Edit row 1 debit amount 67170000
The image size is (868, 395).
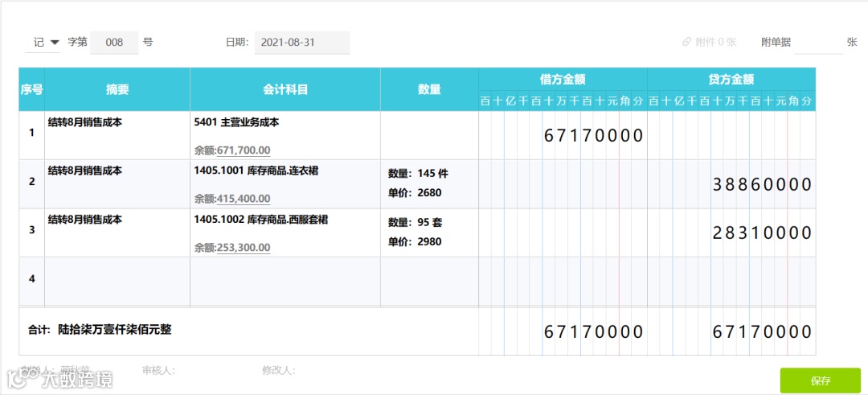[x=593, y=135]
